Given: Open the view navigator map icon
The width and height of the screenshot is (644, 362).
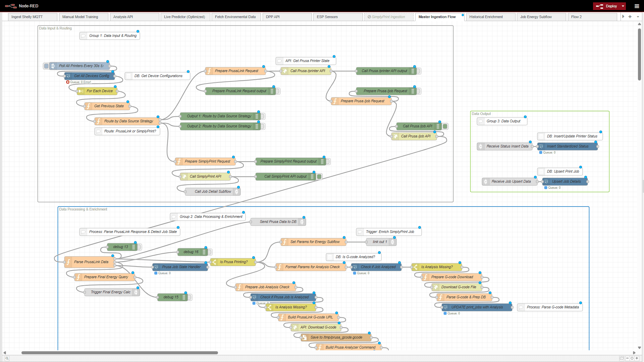Looking at the screenshot, I should coord(622,358).
